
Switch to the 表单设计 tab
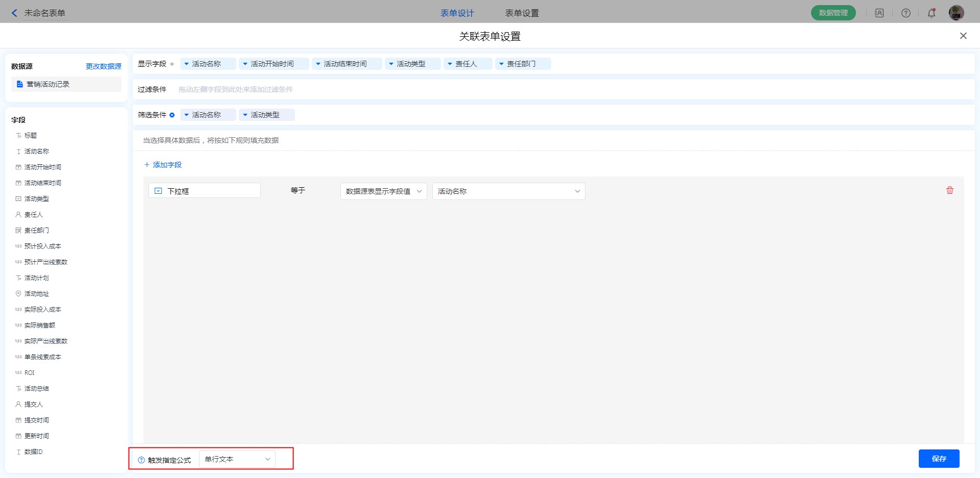457,13
